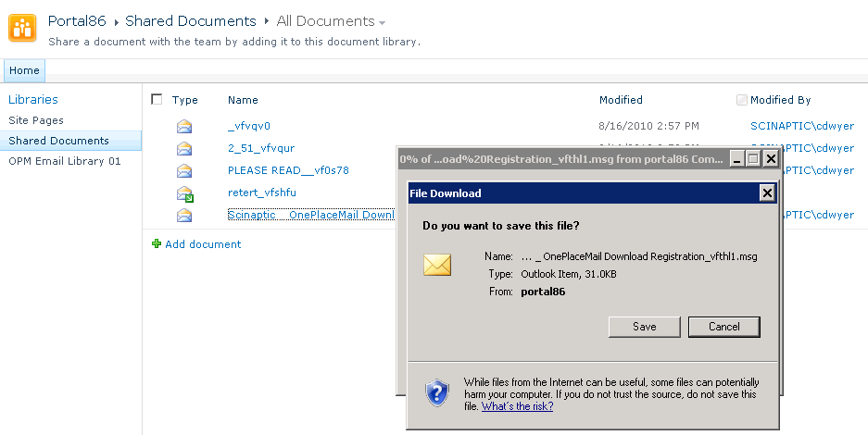Sort by the Modified By column header
The height and width of the screenshot is (435, 868).
click(x=781, y=100)
